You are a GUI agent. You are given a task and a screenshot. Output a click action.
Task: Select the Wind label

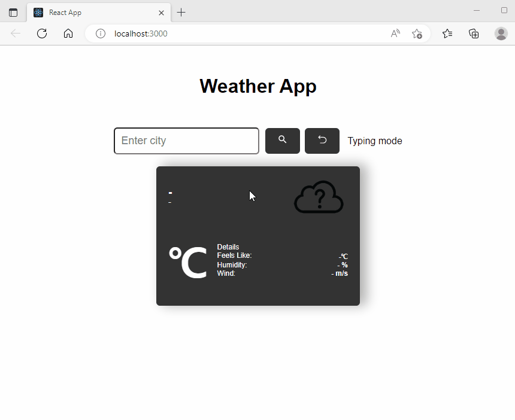[226, 273]
